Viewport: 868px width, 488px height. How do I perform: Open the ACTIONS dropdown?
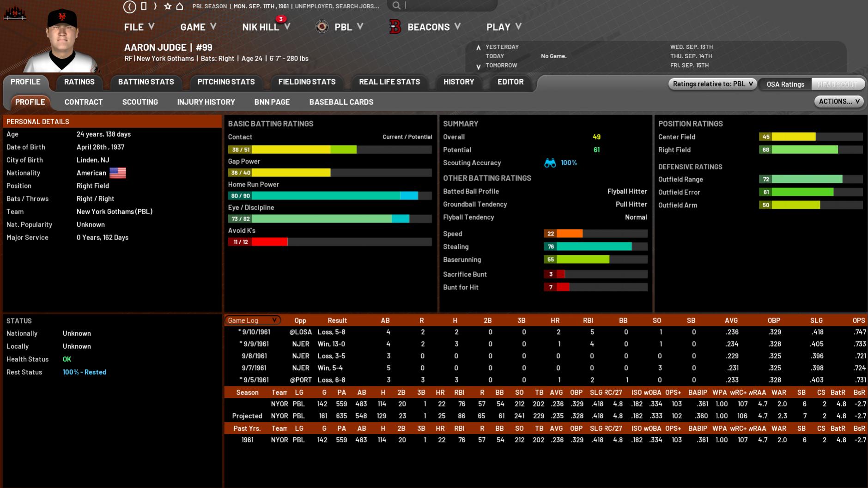839,102
